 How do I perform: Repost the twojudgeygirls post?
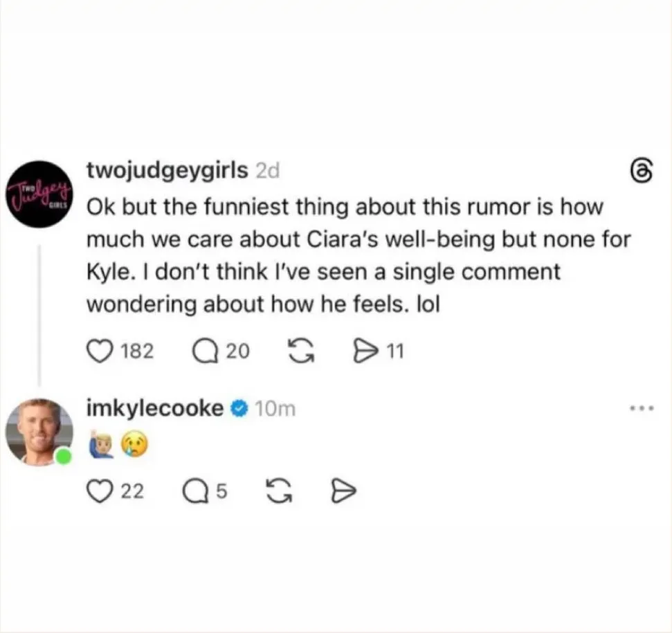pos(301,351)
